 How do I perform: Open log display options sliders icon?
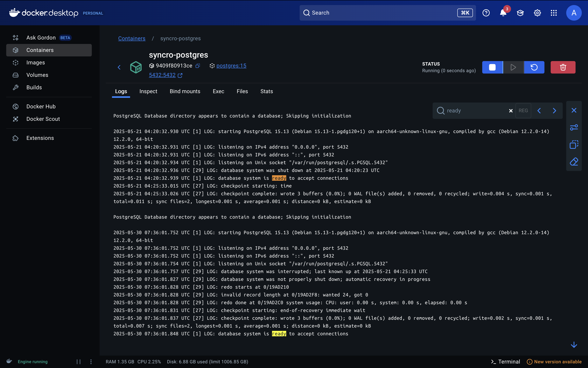[x=574, y=128]
